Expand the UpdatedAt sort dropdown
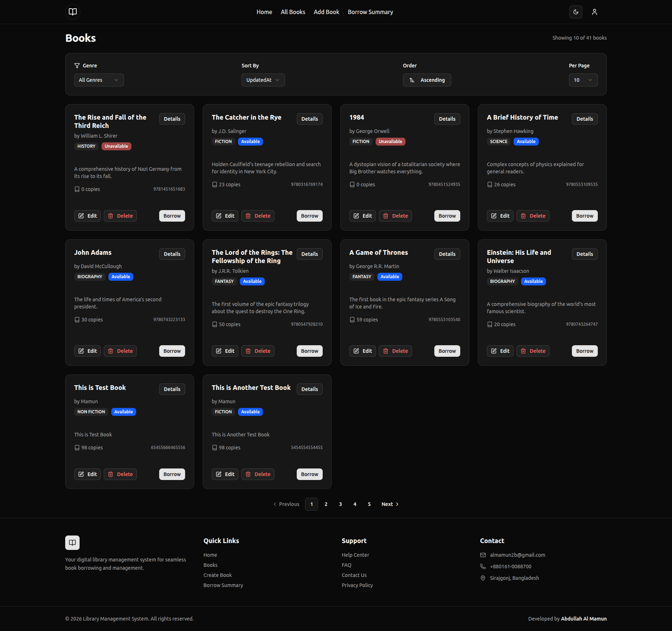 coord(263,80)
